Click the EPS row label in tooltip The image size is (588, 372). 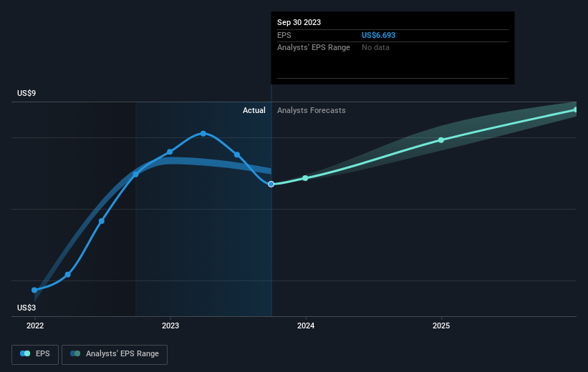pyautogui.click(x=284, y=35)
